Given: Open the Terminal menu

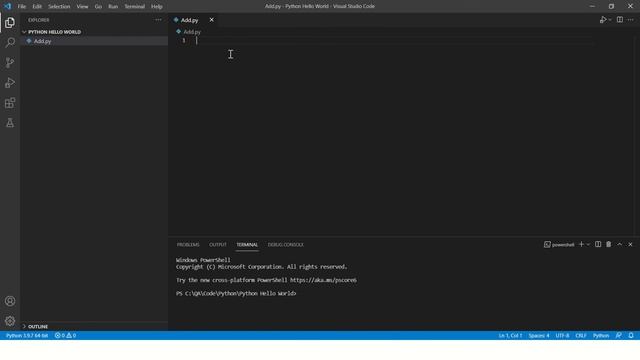Looking at the screenshot, I should (x=135, y=7).
